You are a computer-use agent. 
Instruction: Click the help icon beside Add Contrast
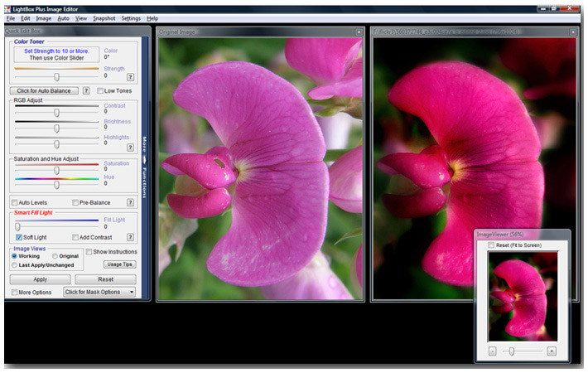coord(130,238)
